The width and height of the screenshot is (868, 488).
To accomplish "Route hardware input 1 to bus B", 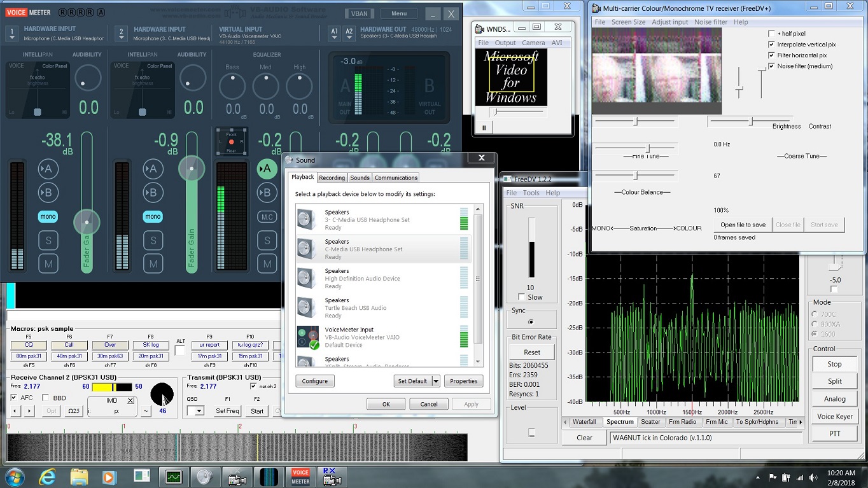I will (x=48, y=192).
